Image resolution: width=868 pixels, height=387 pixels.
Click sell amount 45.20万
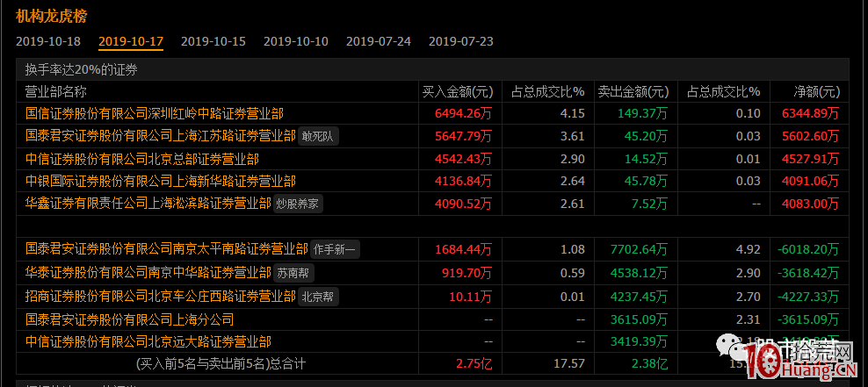[646, 136]
